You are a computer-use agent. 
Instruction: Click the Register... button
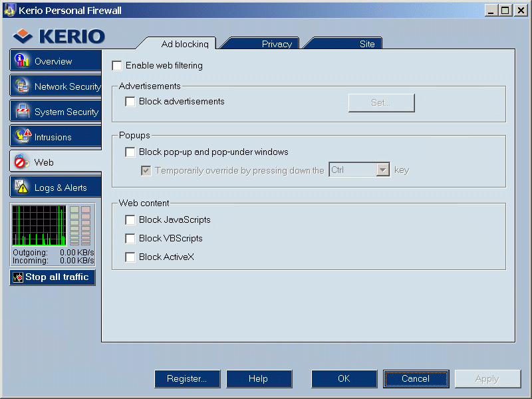pos(188,378)
